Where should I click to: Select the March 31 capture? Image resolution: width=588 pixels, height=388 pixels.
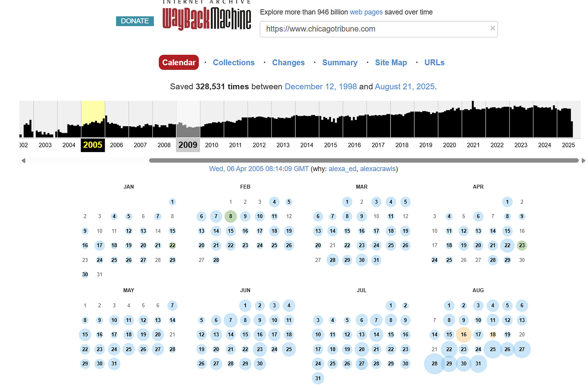[376, 260]
